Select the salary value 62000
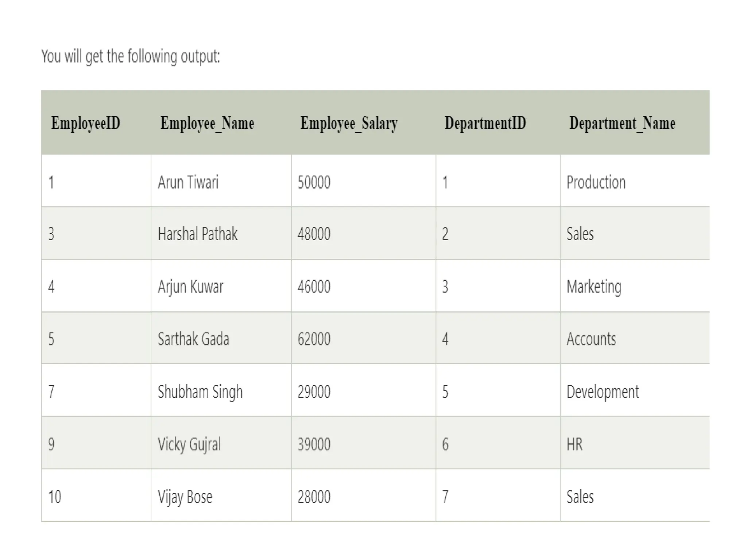 [314, 339]
